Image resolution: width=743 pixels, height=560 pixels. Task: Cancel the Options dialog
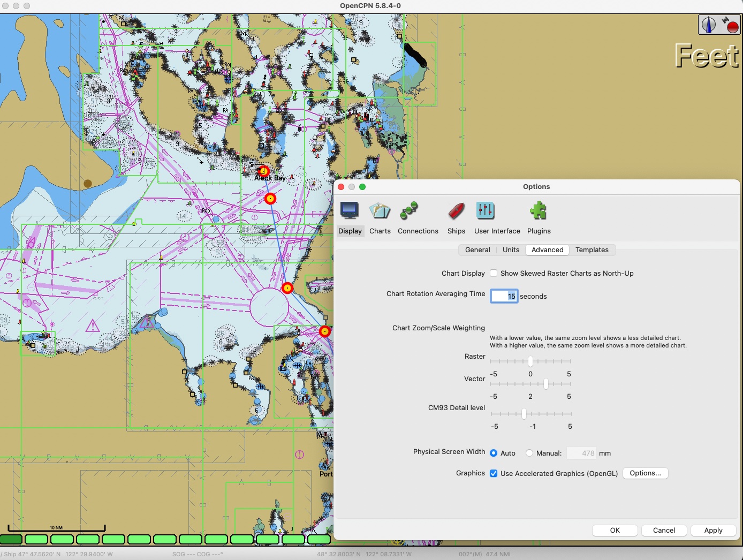(664, 531)
